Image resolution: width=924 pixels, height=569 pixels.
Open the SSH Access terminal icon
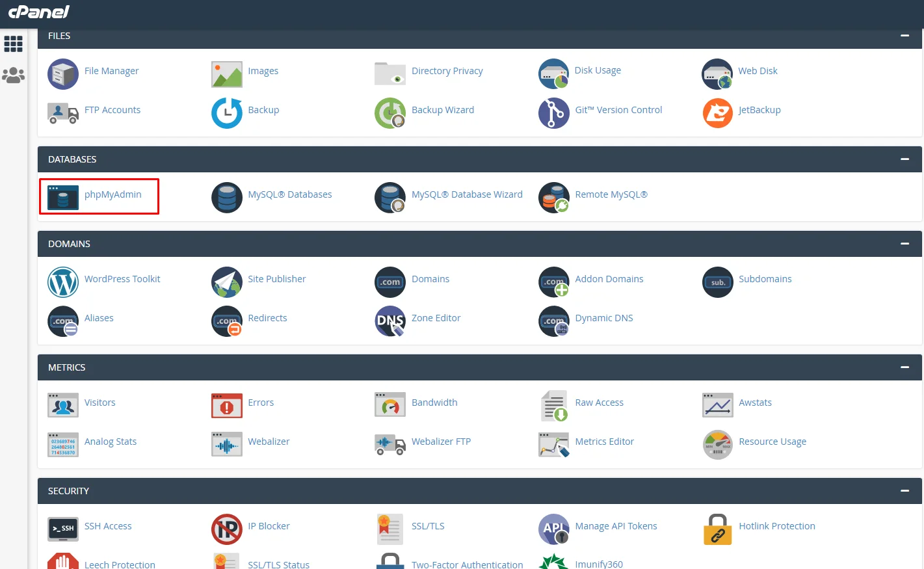click(63, 529)
